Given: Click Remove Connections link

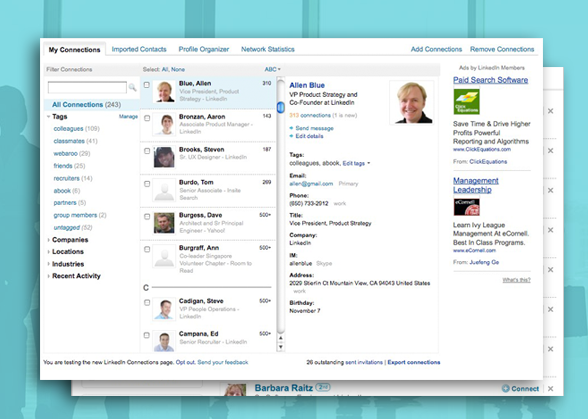Looking at the screenshot, I should point(502,49).
